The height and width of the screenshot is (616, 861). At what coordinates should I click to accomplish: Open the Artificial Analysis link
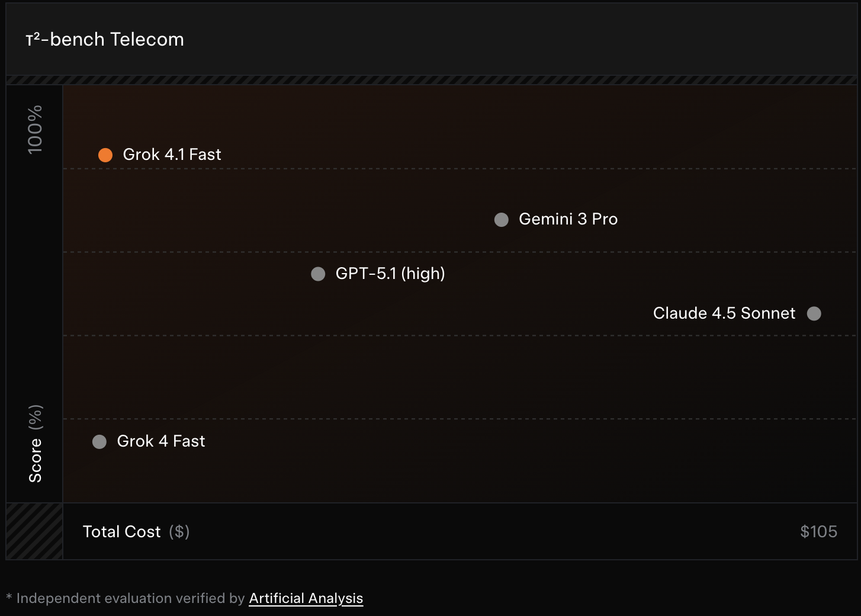click(306, 598)
